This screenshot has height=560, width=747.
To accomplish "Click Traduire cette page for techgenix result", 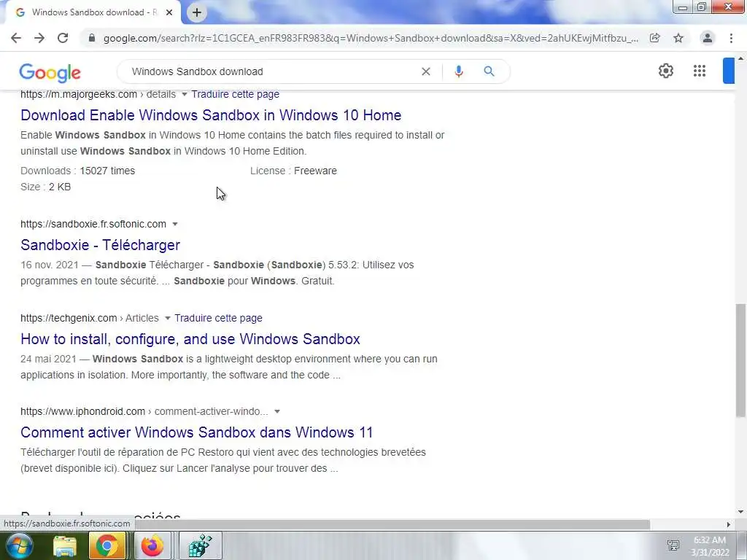I will tap(218, 318).
